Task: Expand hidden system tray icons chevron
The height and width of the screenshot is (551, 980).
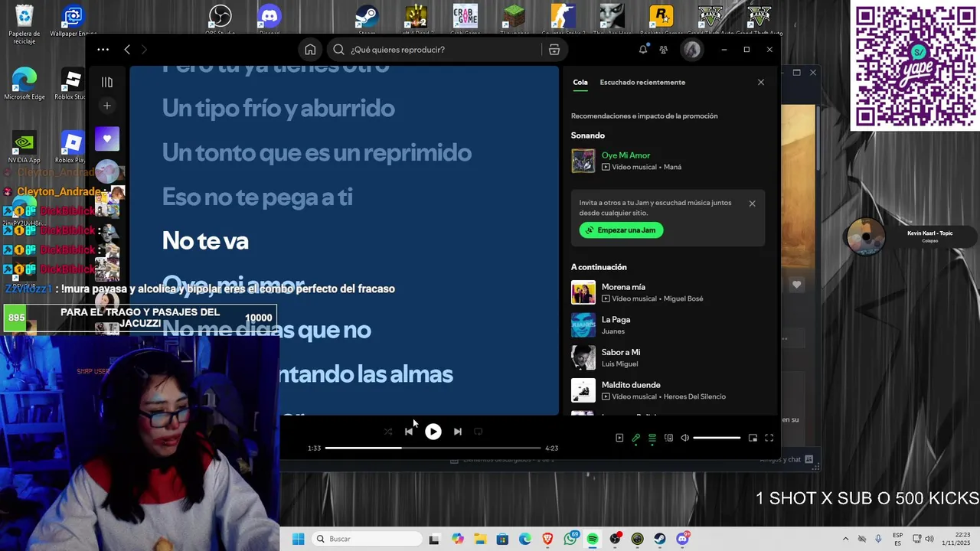Action: [845, 539]
